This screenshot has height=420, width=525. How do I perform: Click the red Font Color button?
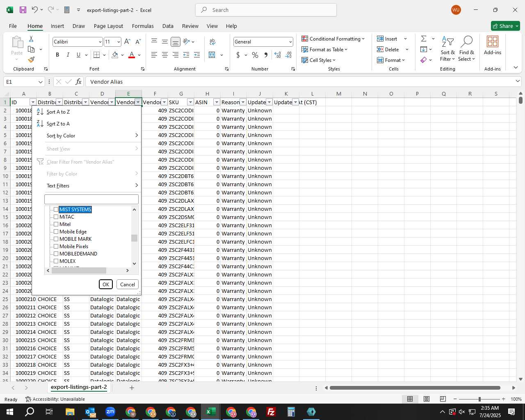coord(132,55)
